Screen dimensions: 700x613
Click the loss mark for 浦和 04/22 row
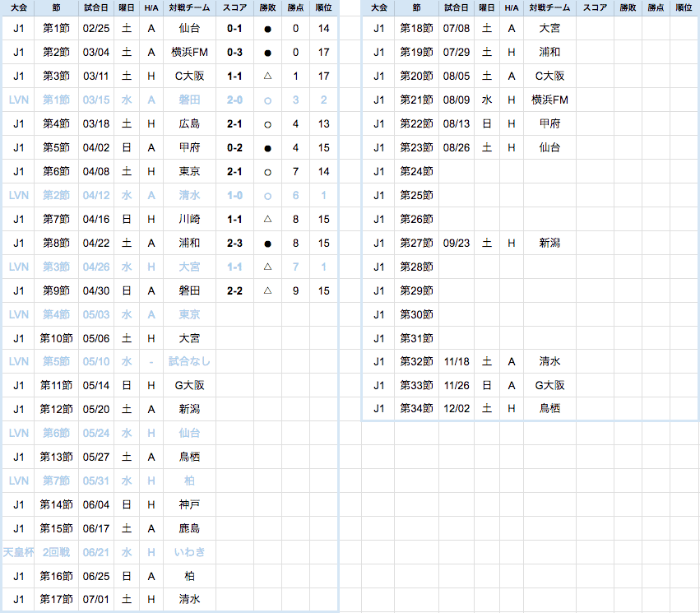tap(267, 244)
